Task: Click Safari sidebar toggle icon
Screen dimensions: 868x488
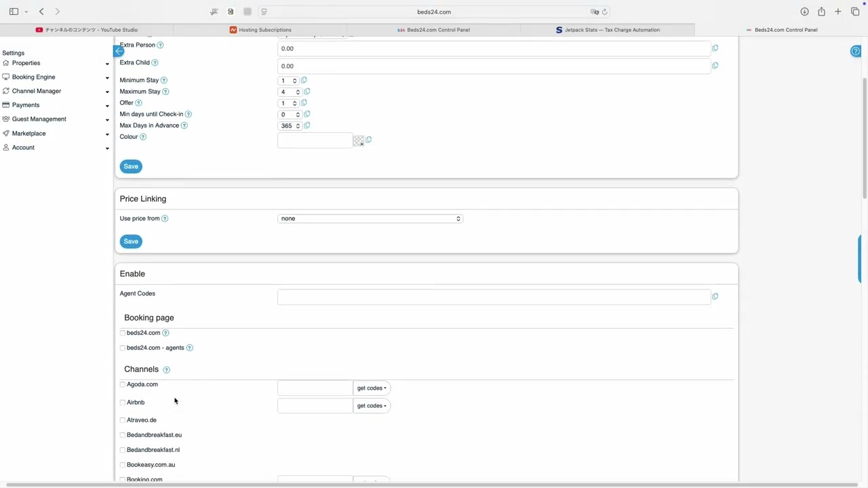Action: click(x=14, y=12)
